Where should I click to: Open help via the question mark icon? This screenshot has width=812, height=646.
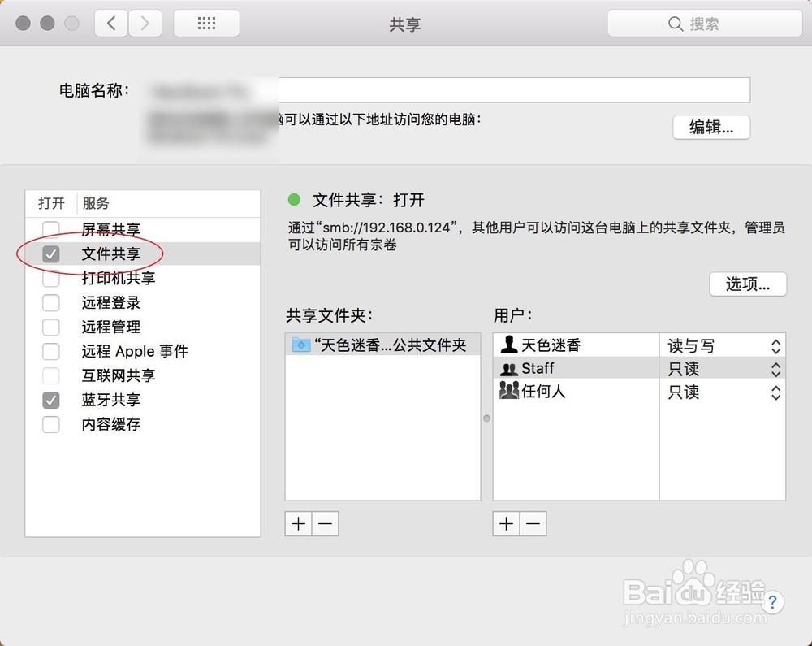[x=772, y=603]
